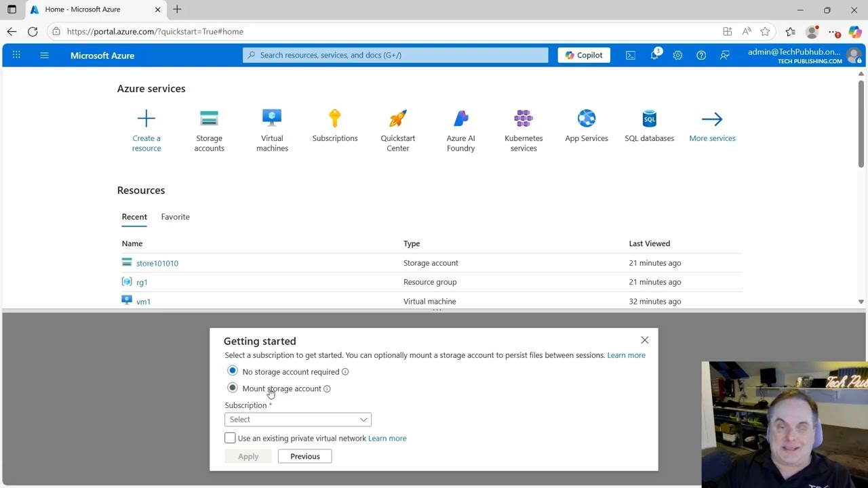Check Use an existing private virtual network
Image resolution: width=868 pixels, height=488 pixels.
pyautogui.click(x=230, y=438)
